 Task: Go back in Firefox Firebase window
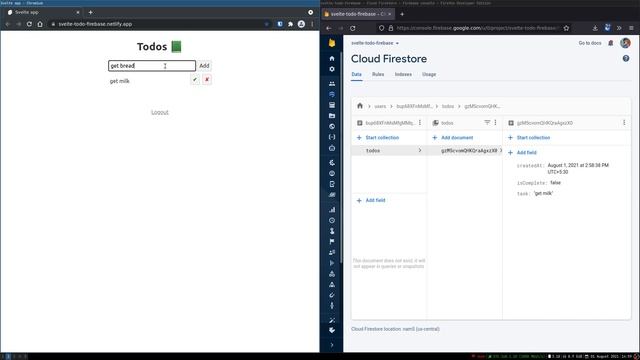tap(329, 28)
